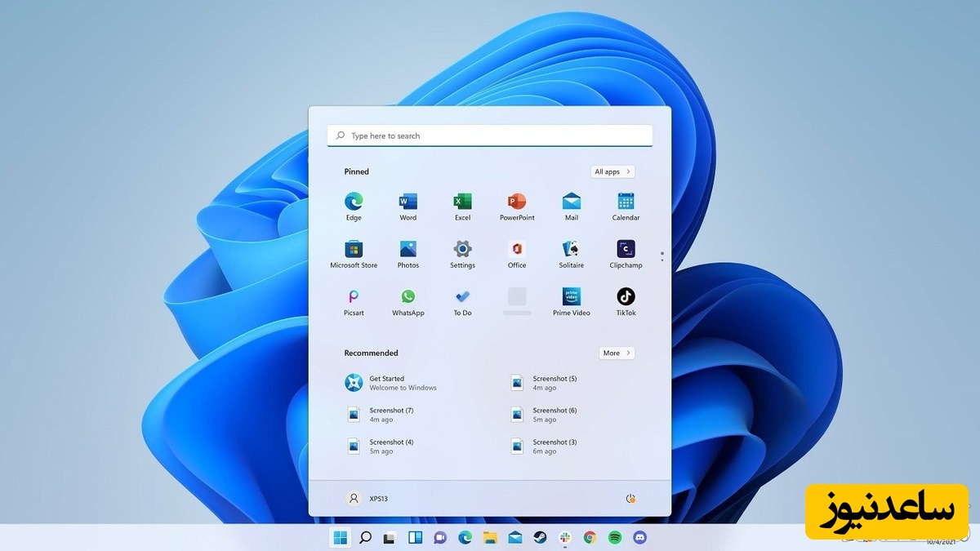Open Get Started welcome item

click(x=392, y=383)
